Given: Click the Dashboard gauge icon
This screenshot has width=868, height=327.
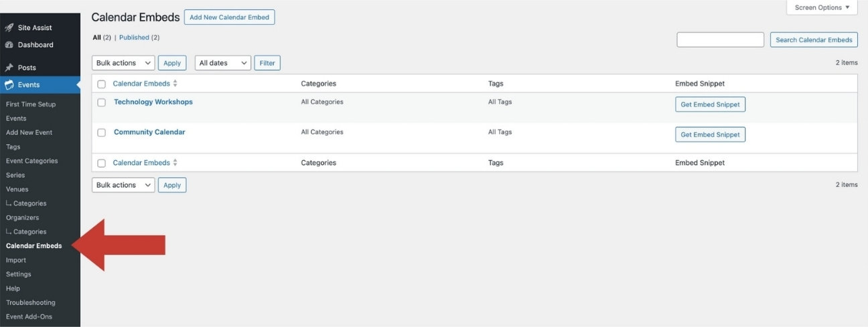Looking at the screenshot, I should point(9,45).
